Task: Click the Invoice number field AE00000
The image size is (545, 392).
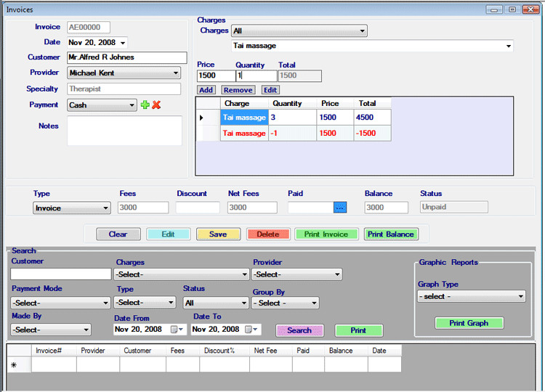Action: (89, 27)
